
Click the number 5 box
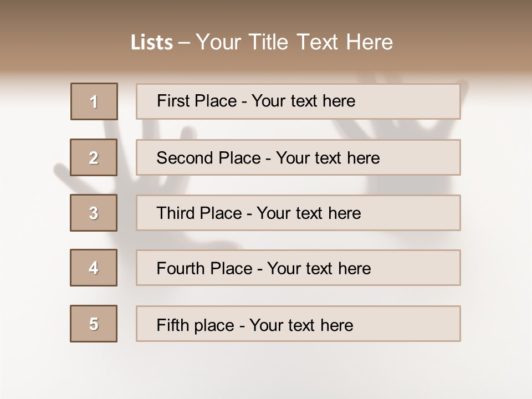tap(94, 324)
